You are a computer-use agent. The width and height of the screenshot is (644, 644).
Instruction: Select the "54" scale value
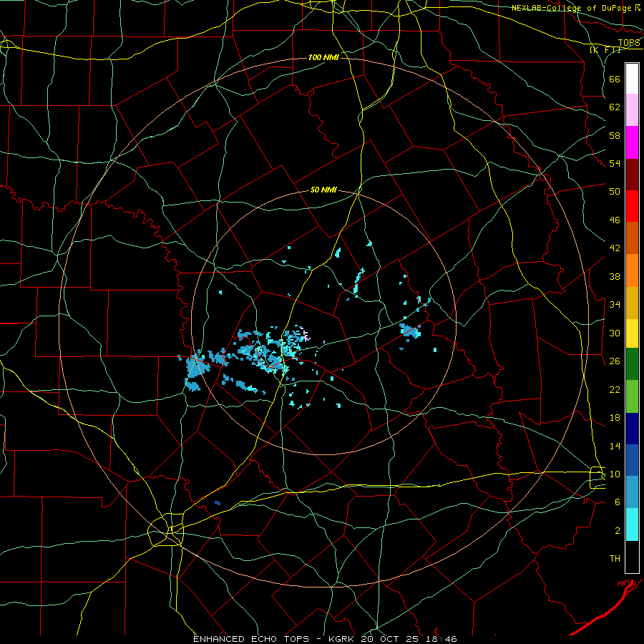(x=615, y=163)
